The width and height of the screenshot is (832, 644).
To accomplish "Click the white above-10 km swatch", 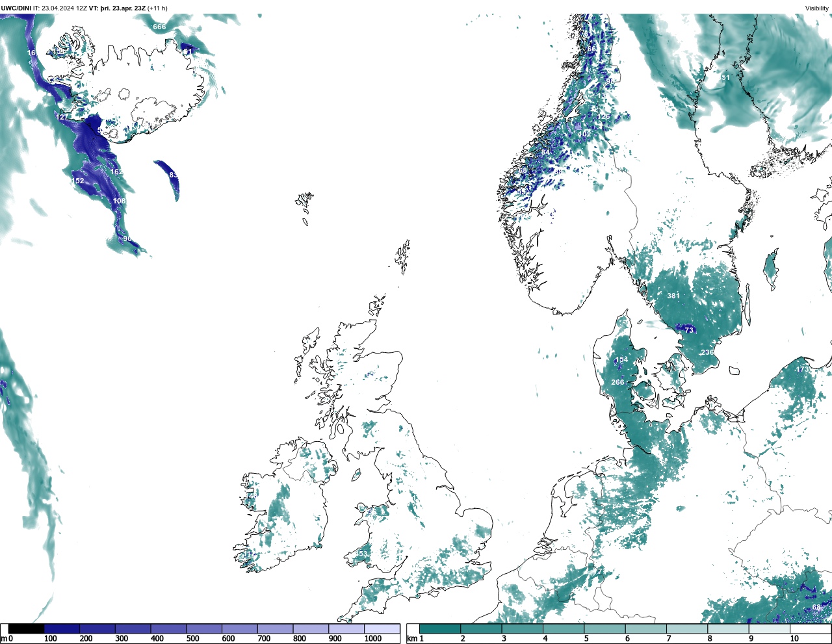I will tap(811, 628).
